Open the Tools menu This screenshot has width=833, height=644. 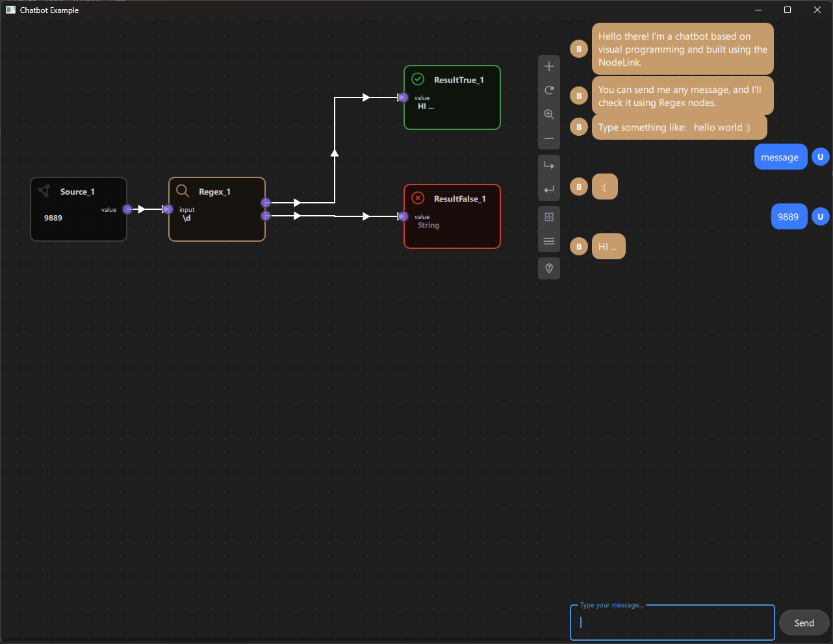tap(53, 1)
